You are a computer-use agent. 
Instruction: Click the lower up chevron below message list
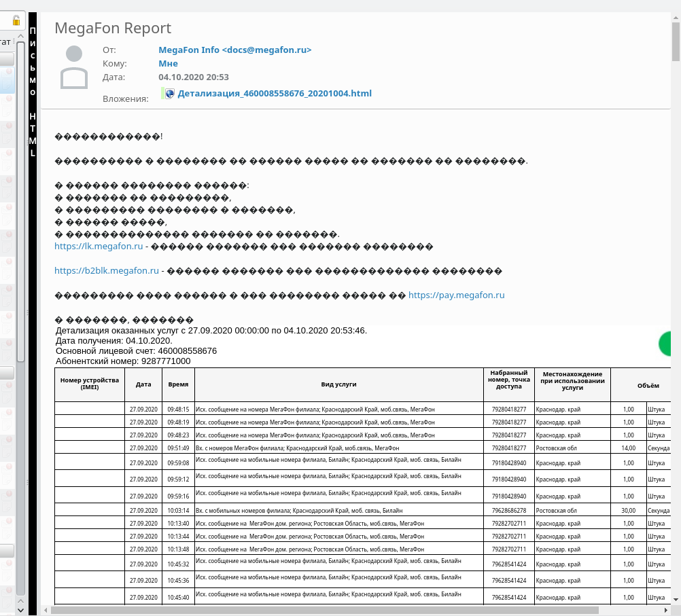pos(20,601)
